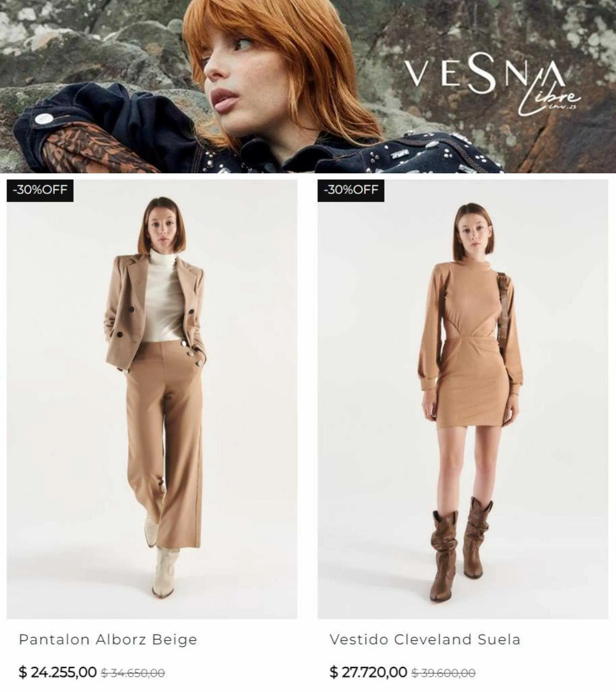
Task: Click the -30%OFF badge on the pantalon
Action: [40, 190]
